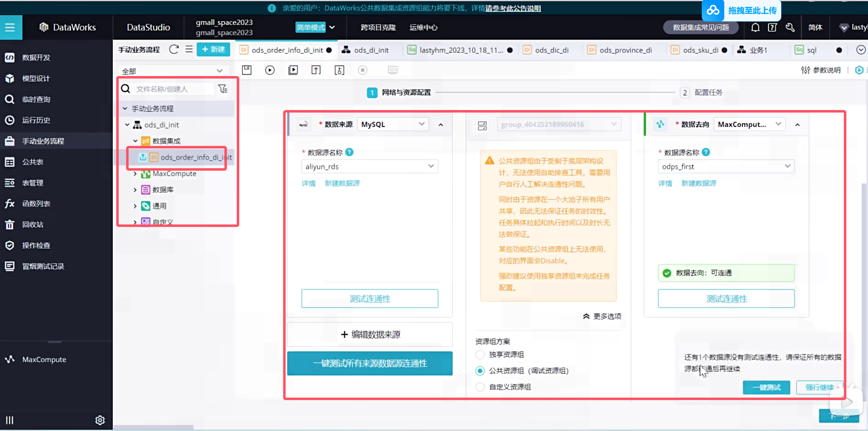Open 运维中心 in top menu

[423, 27]
